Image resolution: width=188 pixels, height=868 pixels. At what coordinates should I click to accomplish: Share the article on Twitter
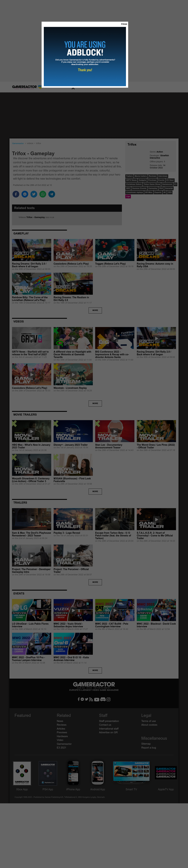pos(34,194)
